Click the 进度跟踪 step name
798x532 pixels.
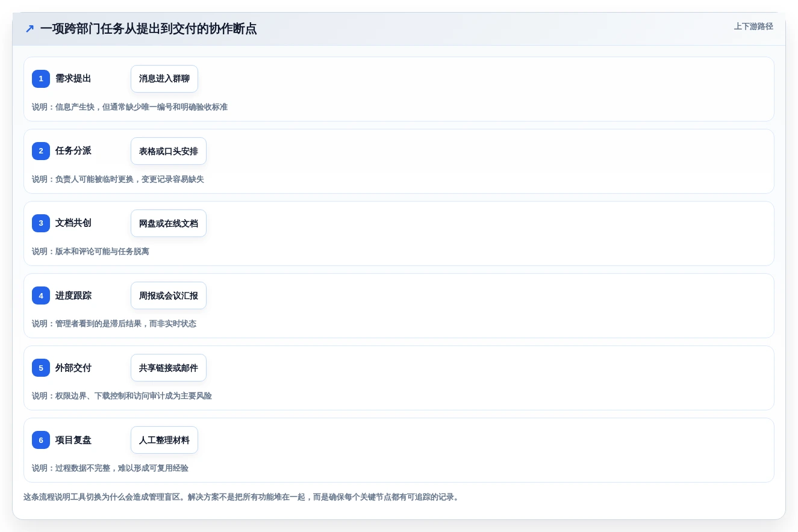click(x=73, y=295)
